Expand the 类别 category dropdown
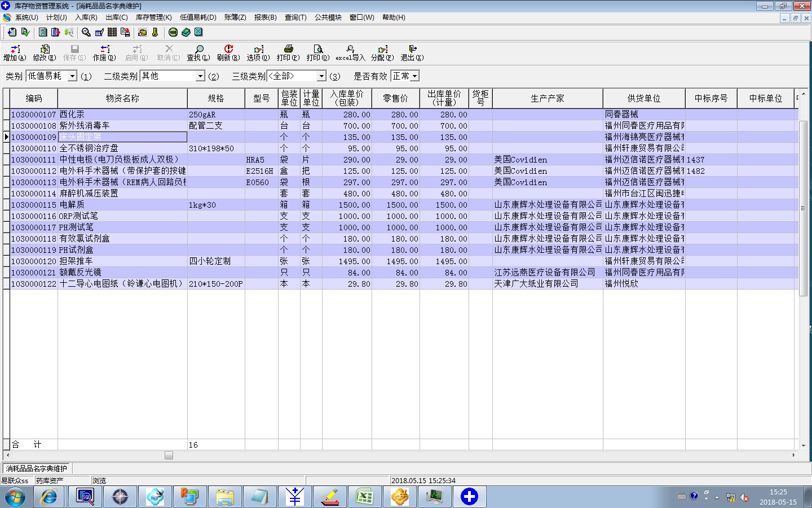This screenshot has width=812, height=508. point(72,76)
